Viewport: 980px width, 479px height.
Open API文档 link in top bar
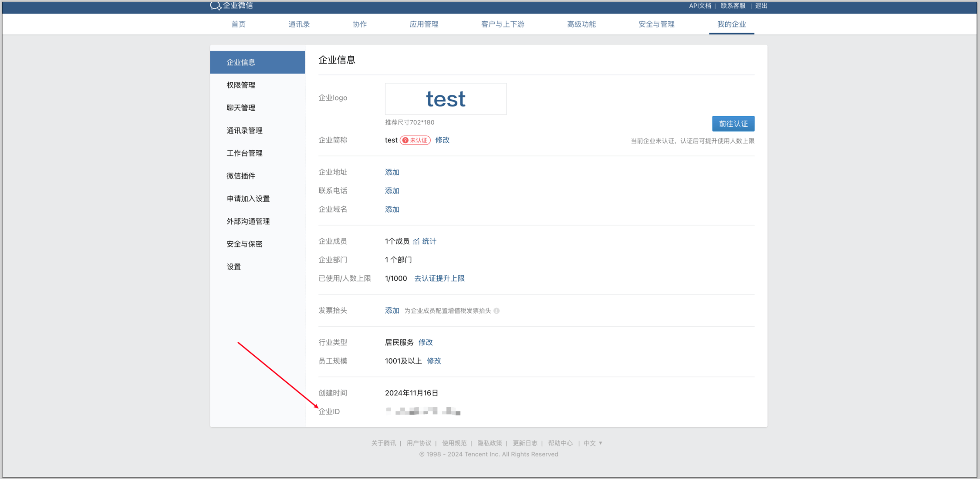(700, 6)
